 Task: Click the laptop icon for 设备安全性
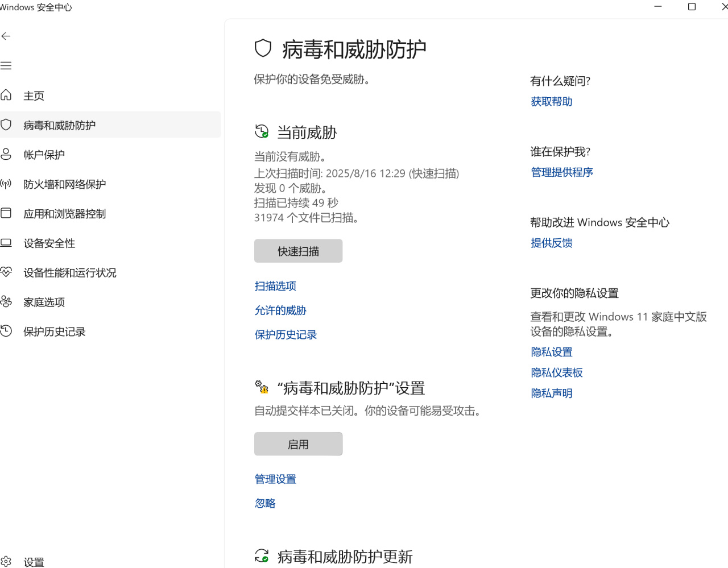tap(6, 243)
